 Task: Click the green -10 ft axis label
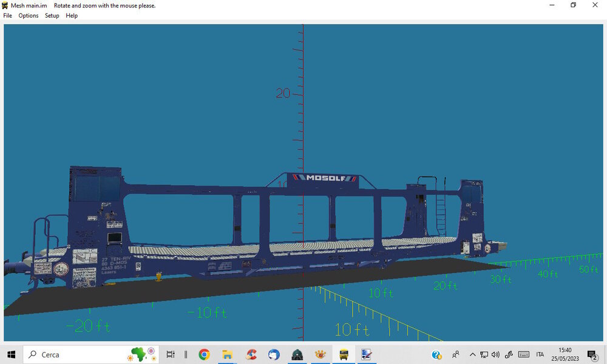point(207,312)
